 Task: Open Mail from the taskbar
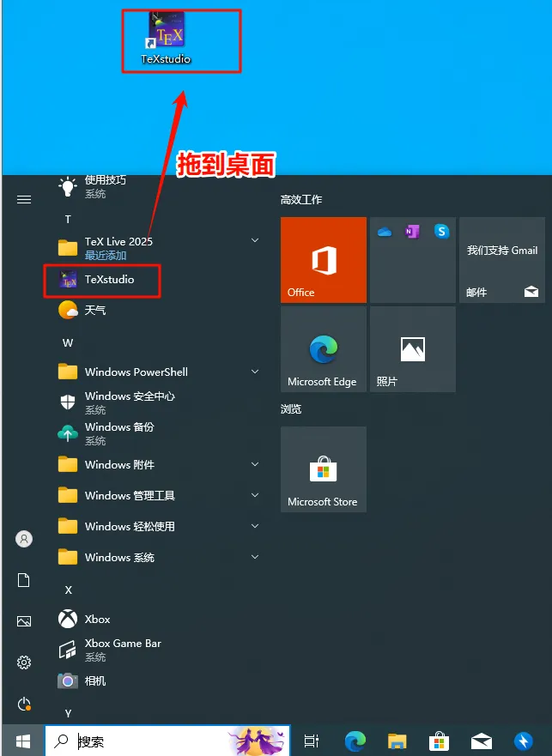(481, 741)
